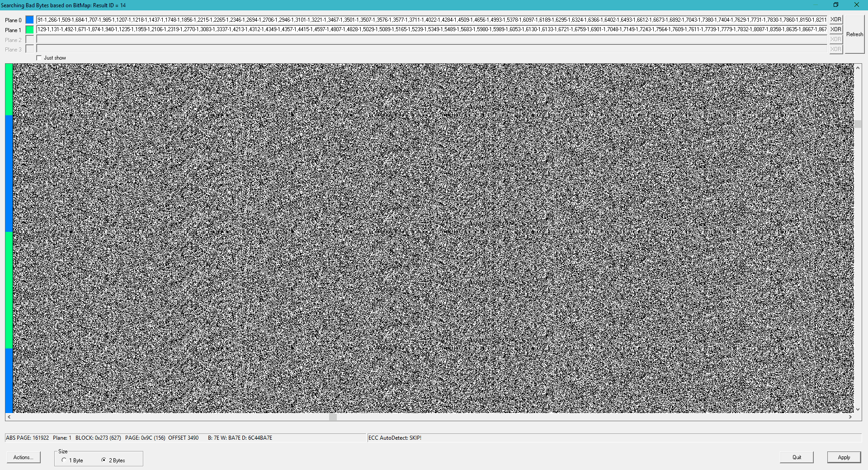Click the BLOCK: 0x273 (627) status text
The width and height of the screenshot is (868, 470).
(98, 438)
